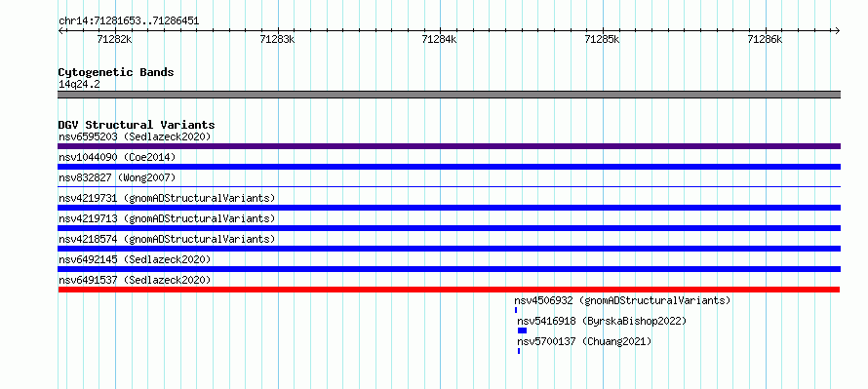Open nsv4219731 (gnomADStructuralVariants) label

[x=167, y=198]
